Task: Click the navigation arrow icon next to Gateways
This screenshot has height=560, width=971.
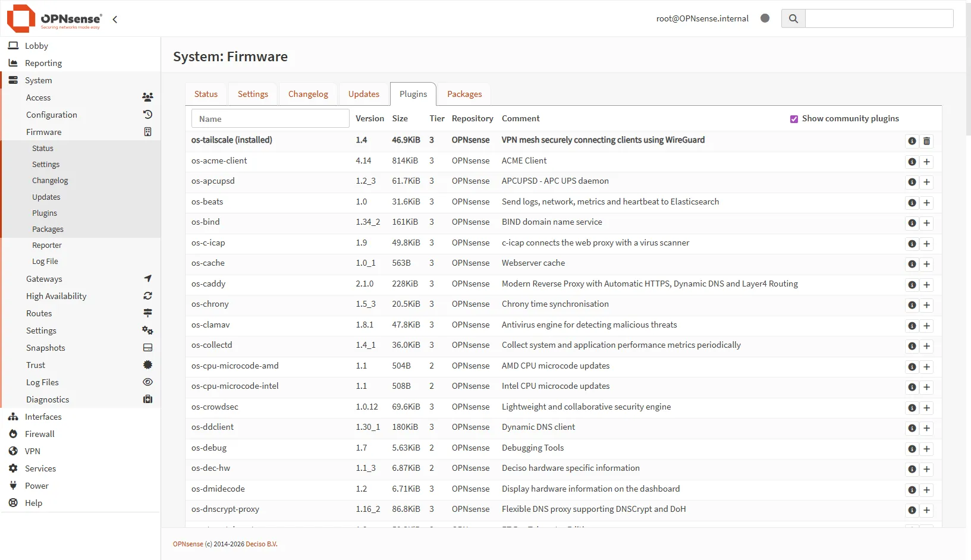Action: pyautogui.click(x=147, y=278)
